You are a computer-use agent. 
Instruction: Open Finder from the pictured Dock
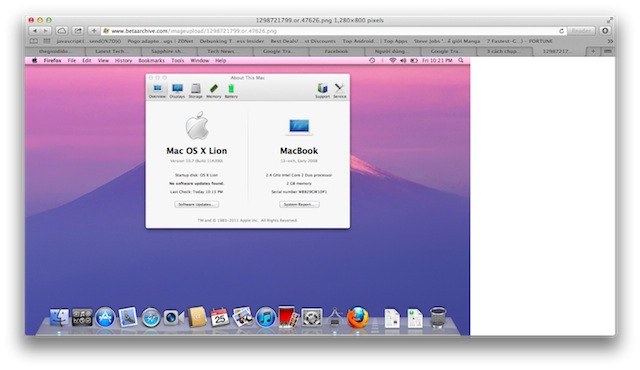click(x=59, y=317)
